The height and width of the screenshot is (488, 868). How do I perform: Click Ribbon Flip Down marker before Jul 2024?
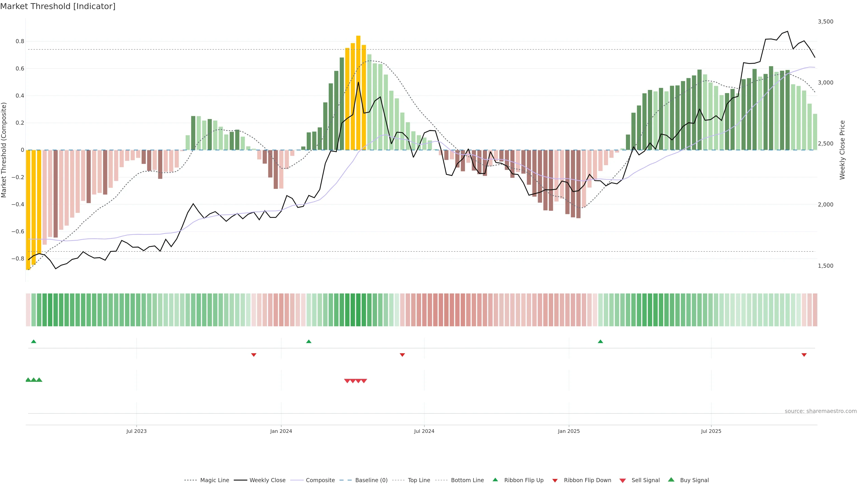coord(402,355)
